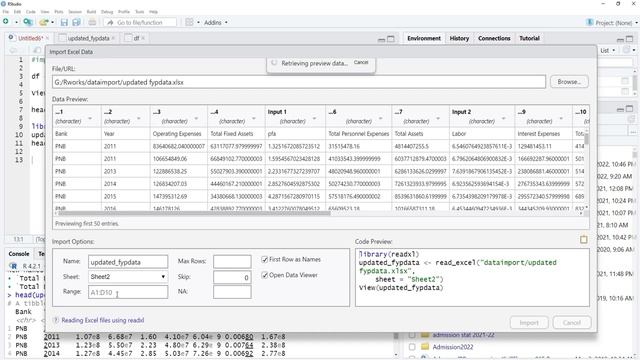Open the New Project icon in the toolbar

tap(28, 22)
